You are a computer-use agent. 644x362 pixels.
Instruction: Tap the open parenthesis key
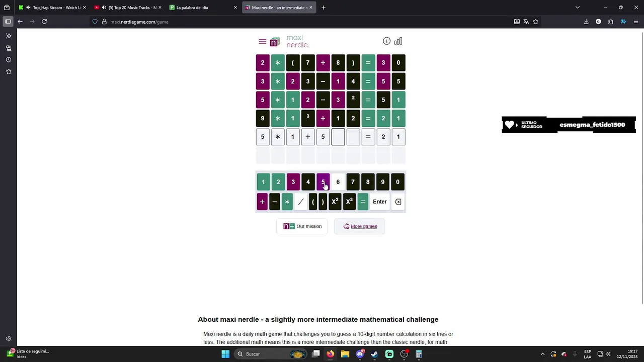click(x=313, y=202)
